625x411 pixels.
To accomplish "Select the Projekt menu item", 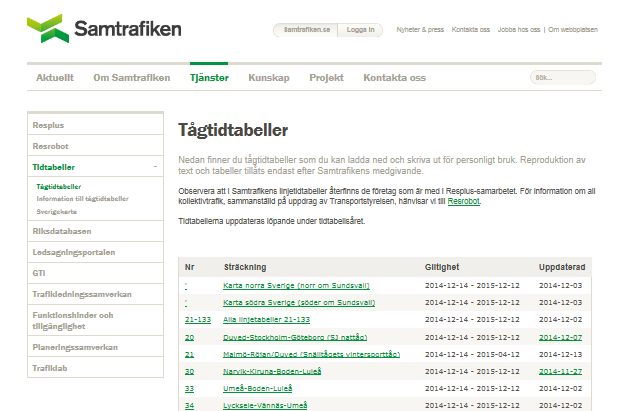I will point(326,78).
